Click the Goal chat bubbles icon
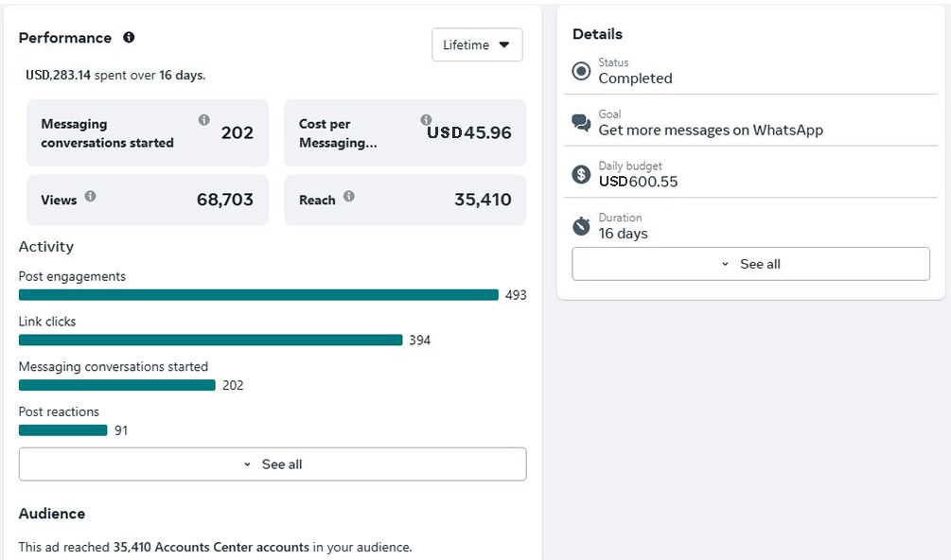Image resolution: width=951 pixels, height=560 pixels. (x=582, y=123)
